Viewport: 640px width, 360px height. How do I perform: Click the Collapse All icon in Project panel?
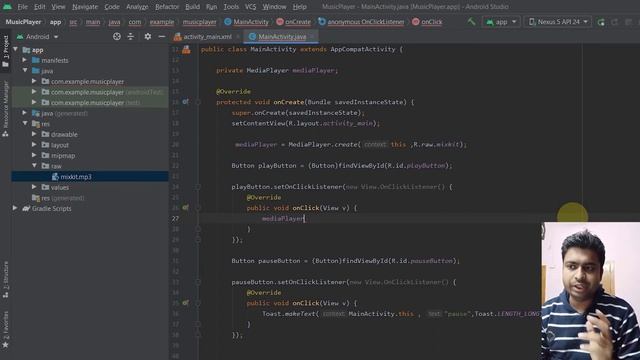pos(131,37)
